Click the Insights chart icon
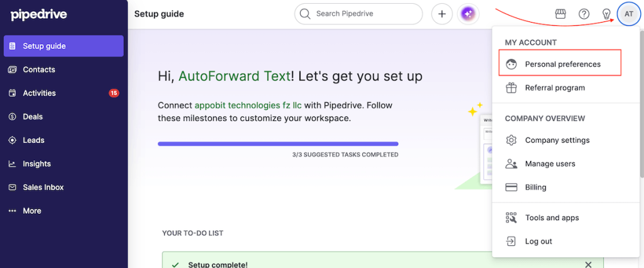This screenshot has height=268, width=644. pos(13,164)
